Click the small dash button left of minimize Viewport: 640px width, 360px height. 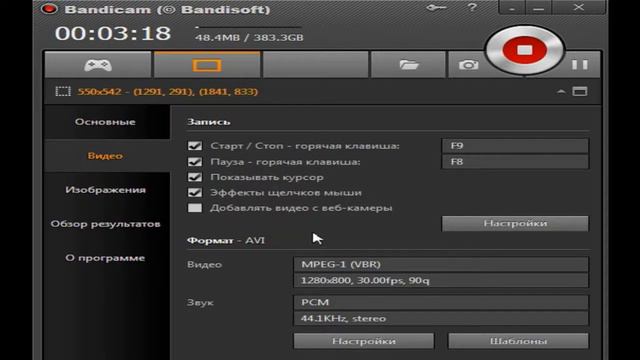512,8
